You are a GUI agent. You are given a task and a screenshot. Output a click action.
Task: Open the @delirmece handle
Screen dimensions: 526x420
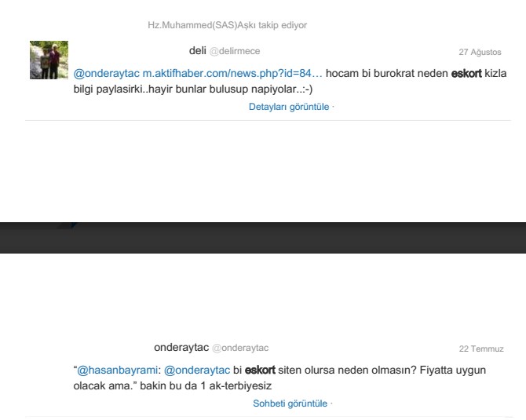(235, 51)
